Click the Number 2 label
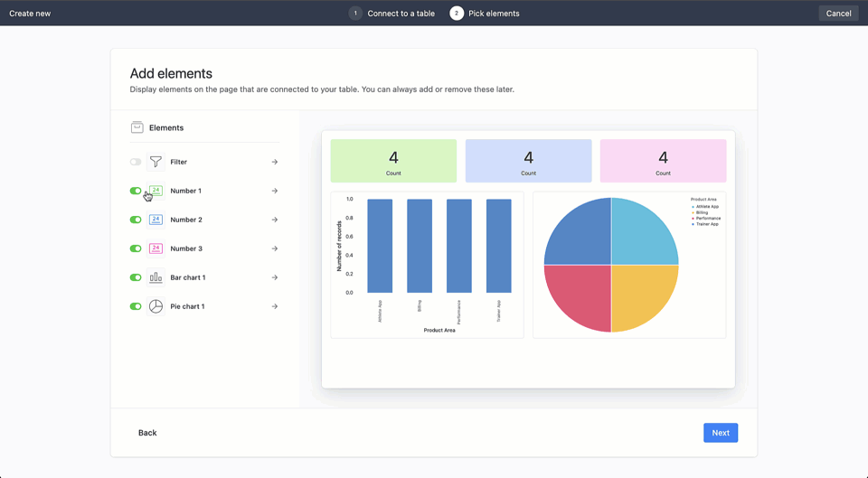 (186, 220)
